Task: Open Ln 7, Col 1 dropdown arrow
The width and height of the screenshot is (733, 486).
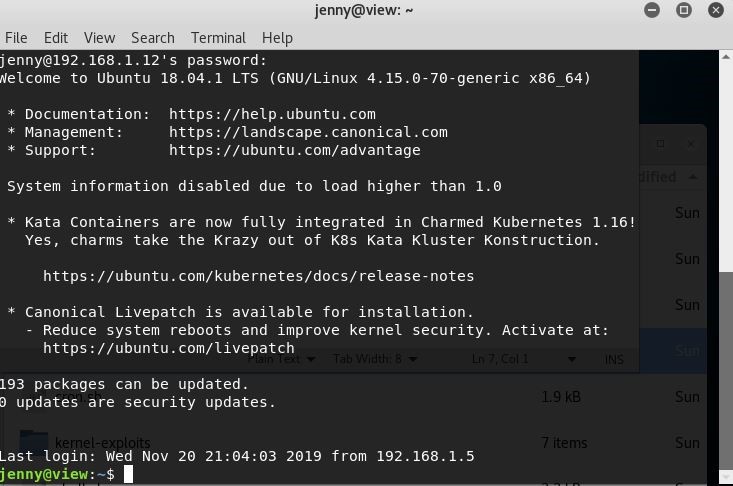Action: (571, 359)
